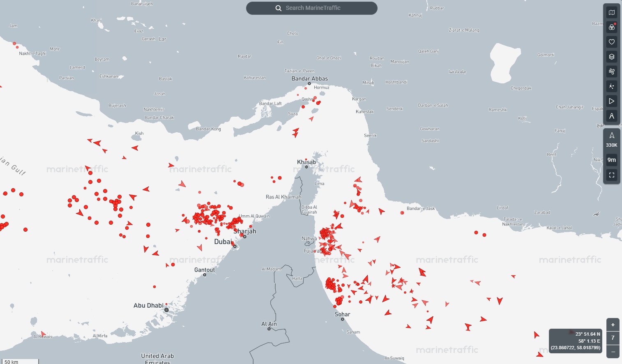
Task: Open the map layers menu
Action: 611,57
